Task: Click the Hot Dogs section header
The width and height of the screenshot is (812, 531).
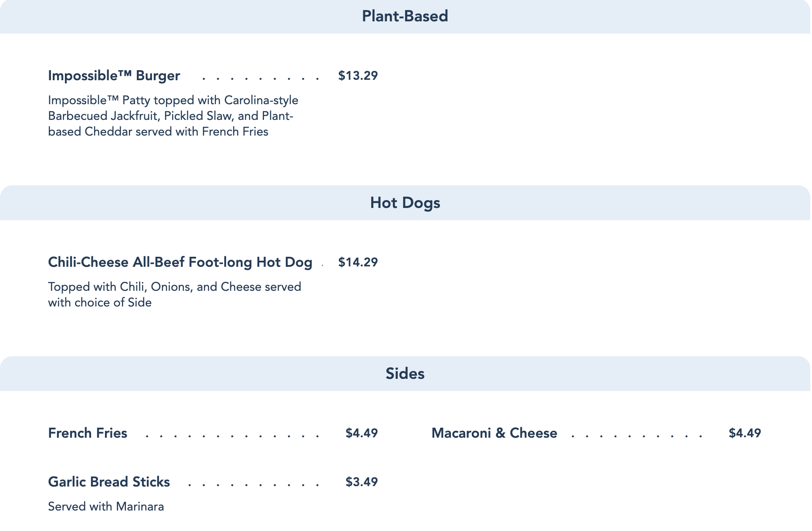Action: pos(405,203)
